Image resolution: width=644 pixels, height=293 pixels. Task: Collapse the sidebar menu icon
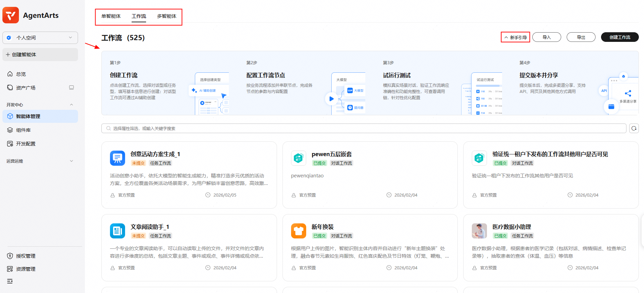click(x=10, y=281)
